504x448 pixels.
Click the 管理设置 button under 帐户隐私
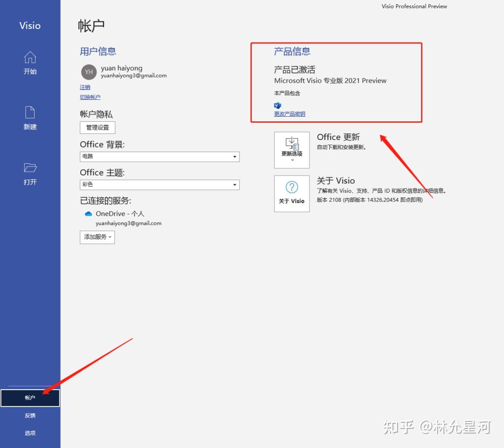point(97,127)
